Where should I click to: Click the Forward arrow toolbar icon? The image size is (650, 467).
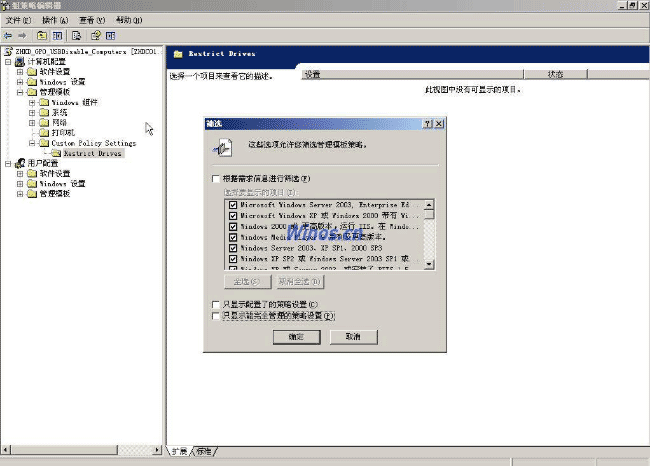click(22, 36)
